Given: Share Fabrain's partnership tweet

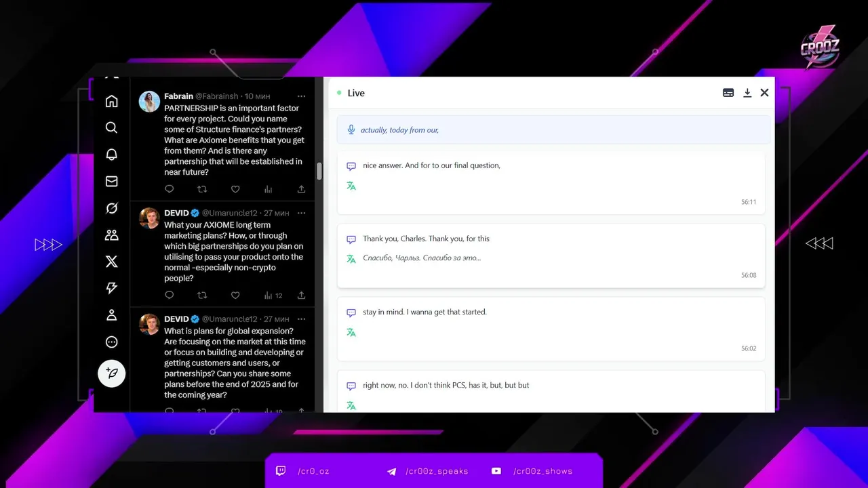Looking at the screenshot, I should 301,190.
